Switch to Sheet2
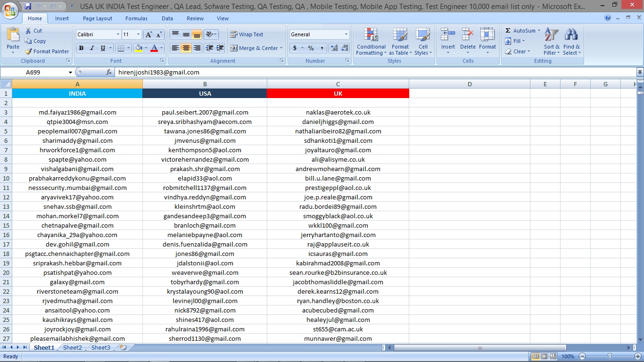The image size is (644, 362). coord(72,347)
